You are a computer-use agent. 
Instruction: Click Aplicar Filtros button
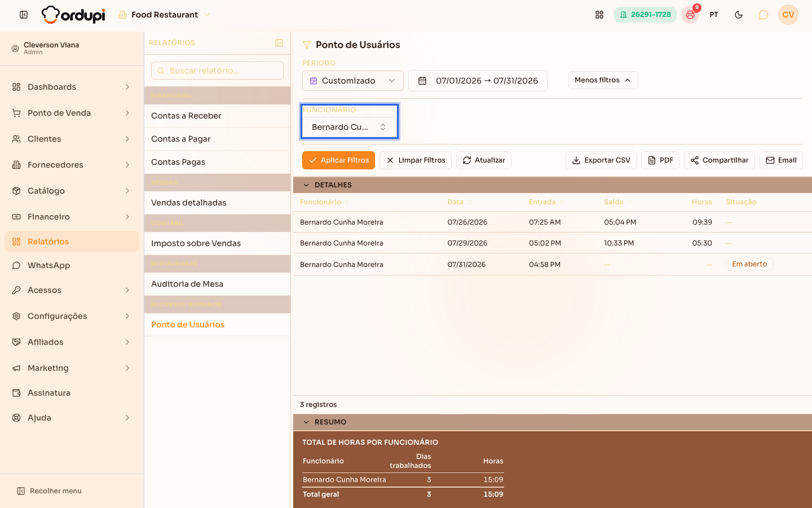(x=338, y=160)
